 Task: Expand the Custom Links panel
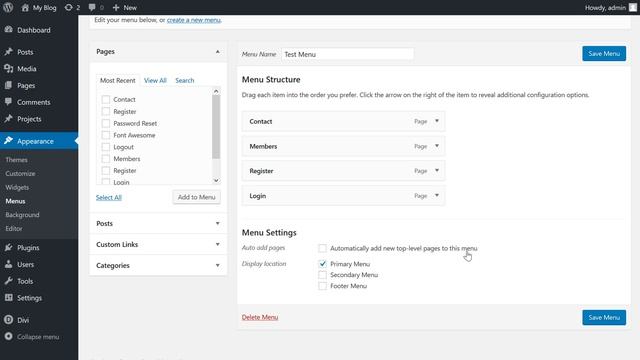click(218, 244)
